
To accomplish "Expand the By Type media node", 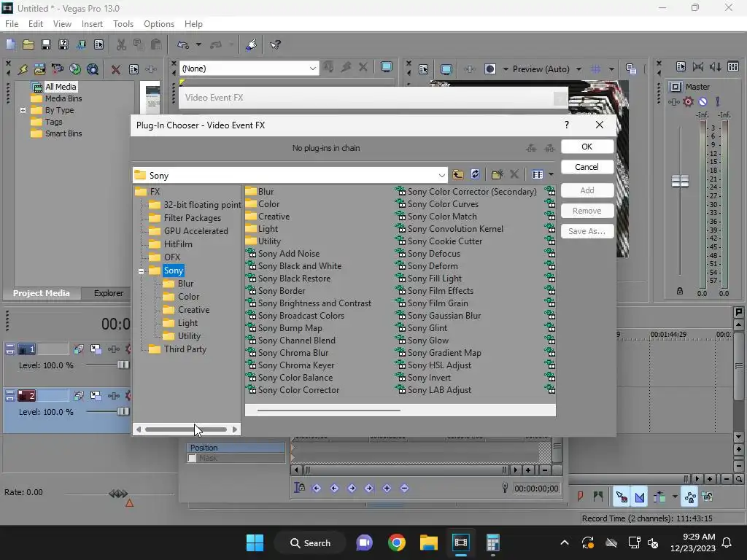I will 23,110.
